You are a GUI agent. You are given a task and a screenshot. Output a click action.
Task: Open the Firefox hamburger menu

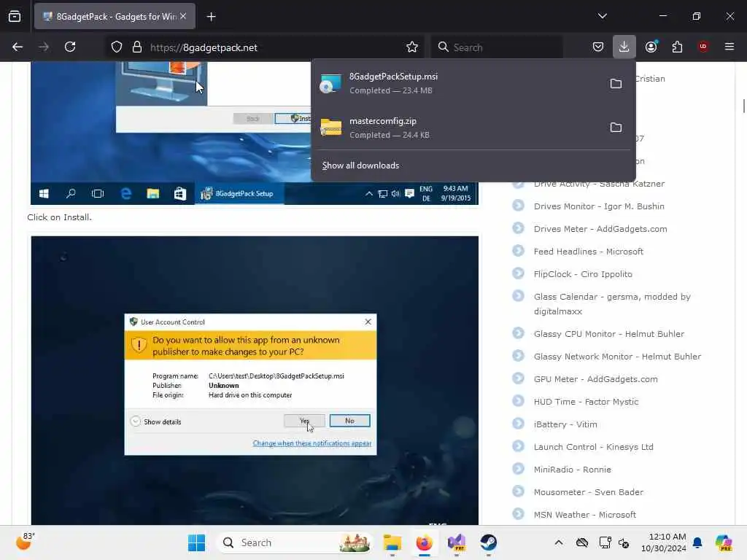point(729,47)
